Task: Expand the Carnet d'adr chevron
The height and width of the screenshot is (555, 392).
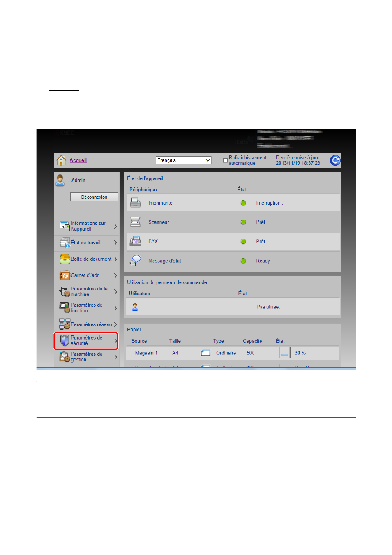Action: point(115,275)
